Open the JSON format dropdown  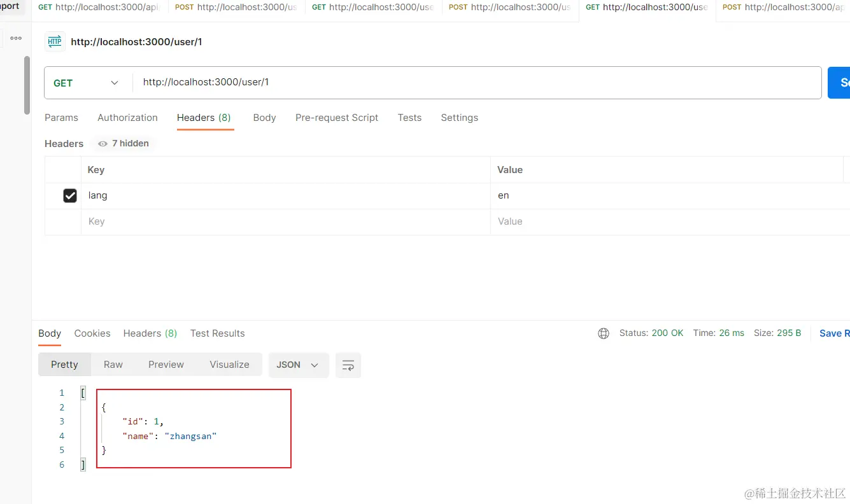tap(299, 365)
